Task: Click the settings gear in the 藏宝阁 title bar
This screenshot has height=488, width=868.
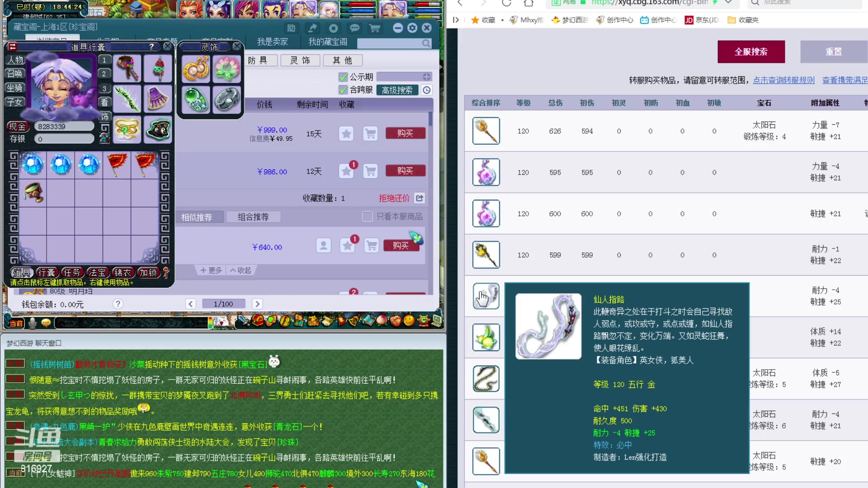Action: [x=412, y=28]
